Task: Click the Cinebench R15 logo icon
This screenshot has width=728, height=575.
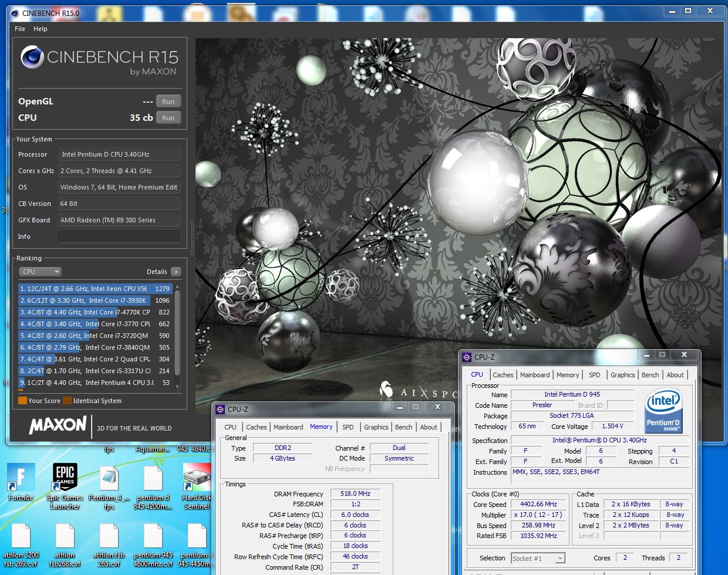Action: click(x=32, y=57)
